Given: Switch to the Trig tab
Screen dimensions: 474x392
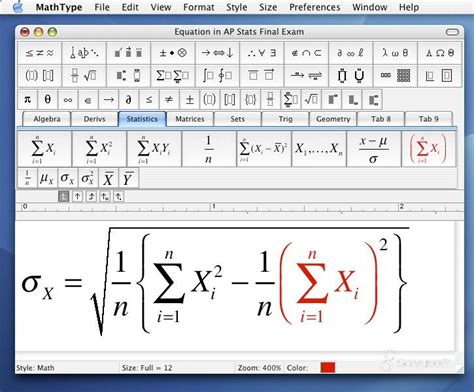Looking at the screenshot, I should point(285,119).
